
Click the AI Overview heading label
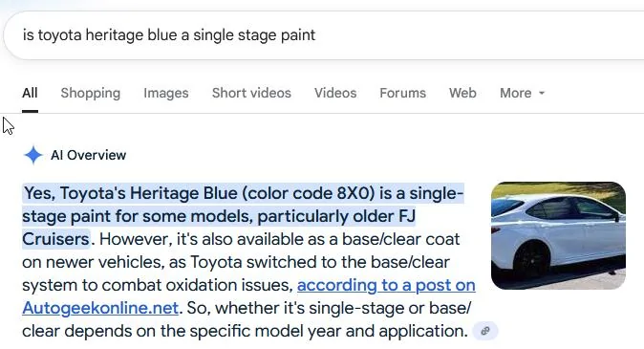(88, 155)
